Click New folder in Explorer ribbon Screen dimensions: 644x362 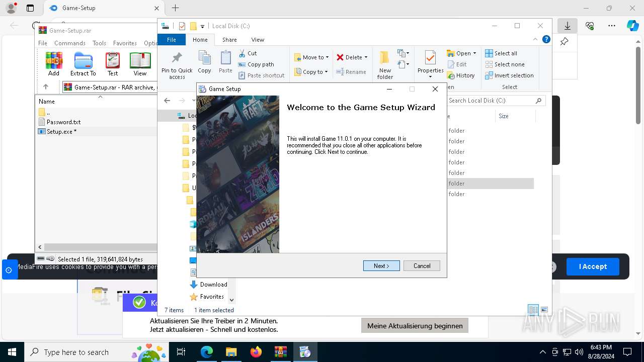pos(385,65)
